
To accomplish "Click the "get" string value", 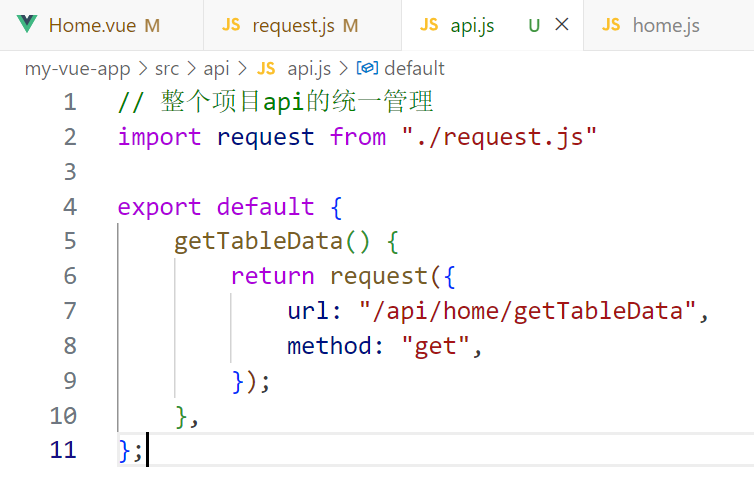I will tap(435, 346).
